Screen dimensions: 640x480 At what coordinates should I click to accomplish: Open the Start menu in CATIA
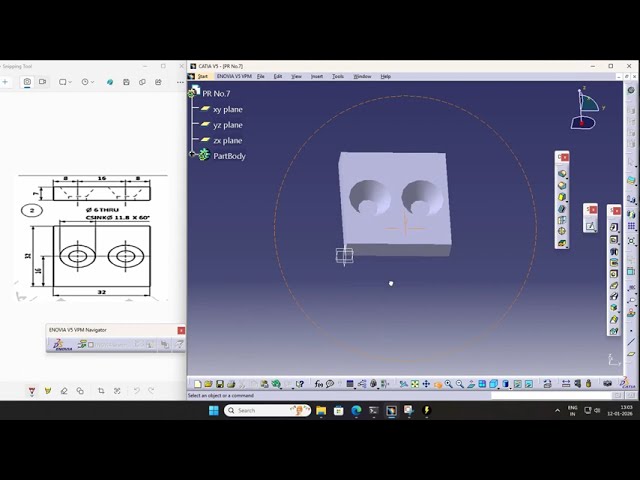[203, 76]
